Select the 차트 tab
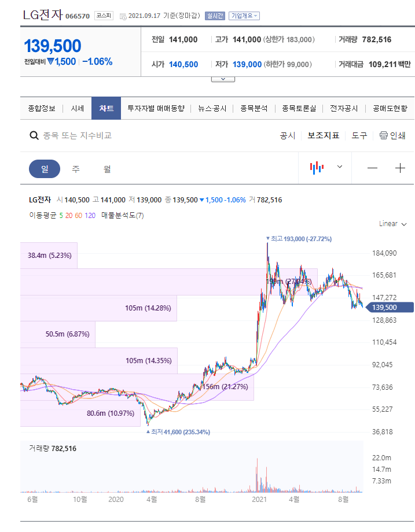The height and width of the screenshot is (532, 415). [106, 108]
